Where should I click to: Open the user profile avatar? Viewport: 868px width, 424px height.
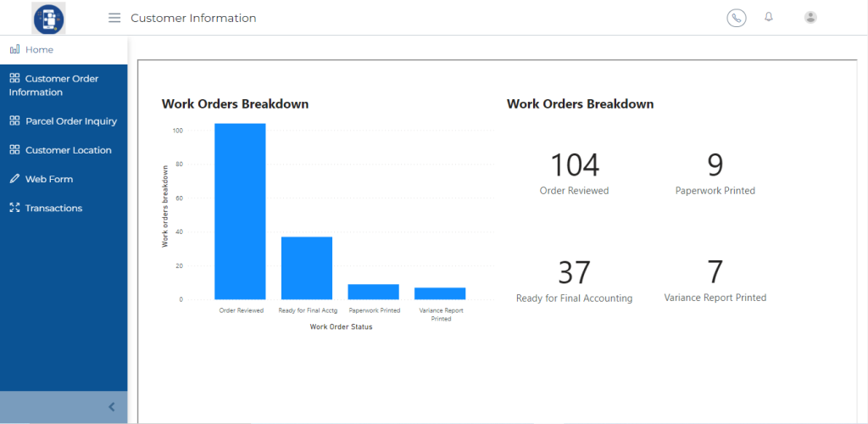point(811,18)
